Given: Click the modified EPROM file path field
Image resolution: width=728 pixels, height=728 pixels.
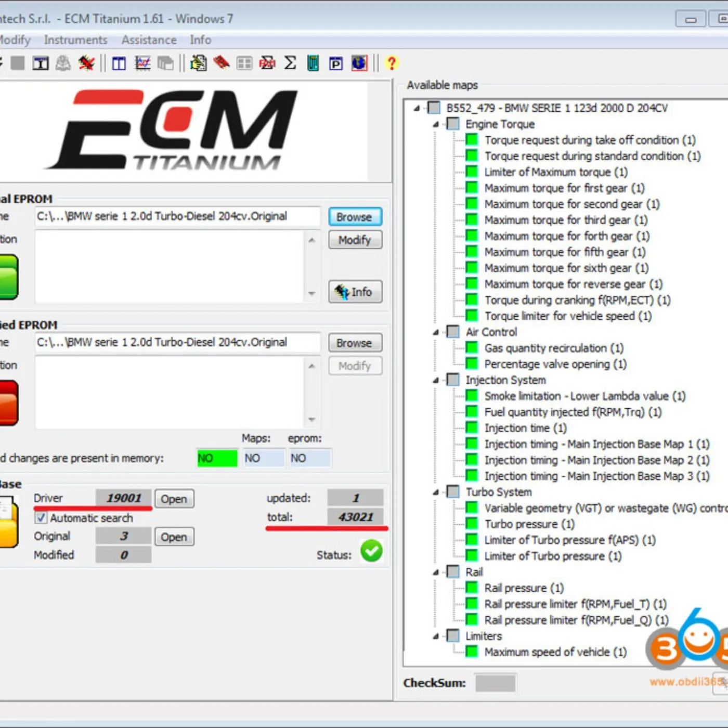Looking at the screenshot, I should pos(178,342).
